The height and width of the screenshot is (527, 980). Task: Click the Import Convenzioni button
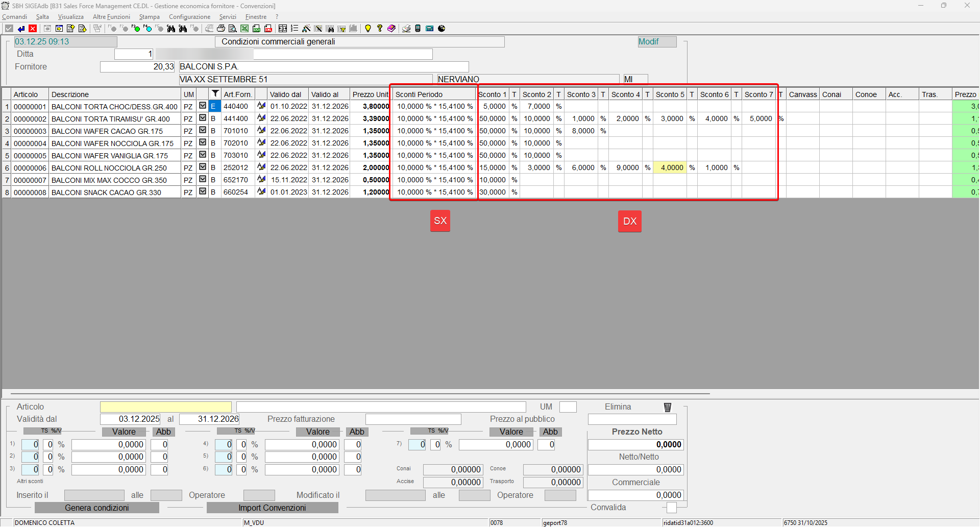272,508
